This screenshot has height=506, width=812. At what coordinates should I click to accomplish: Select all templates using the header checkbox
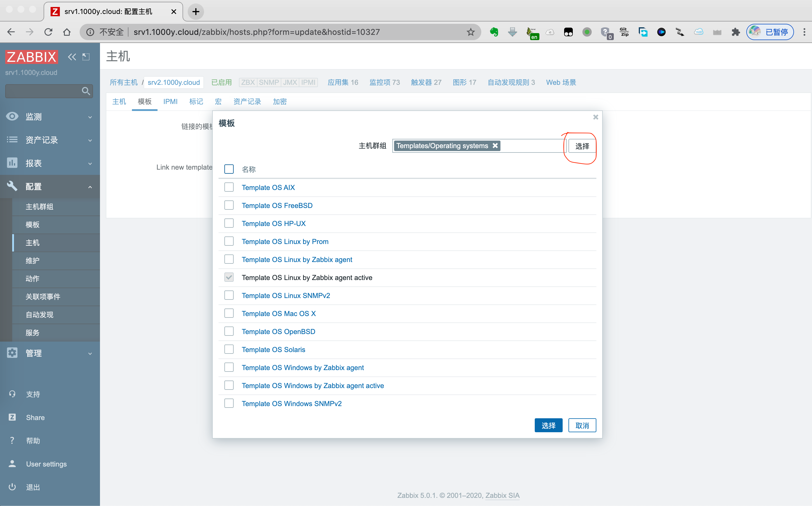tap(229, 169)
